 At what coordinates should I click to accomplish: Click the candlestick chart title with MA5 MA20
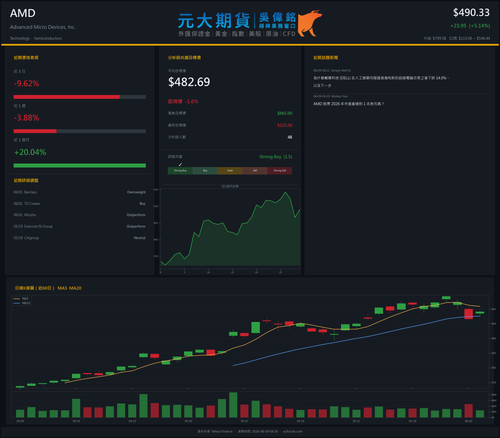[48, 288]
